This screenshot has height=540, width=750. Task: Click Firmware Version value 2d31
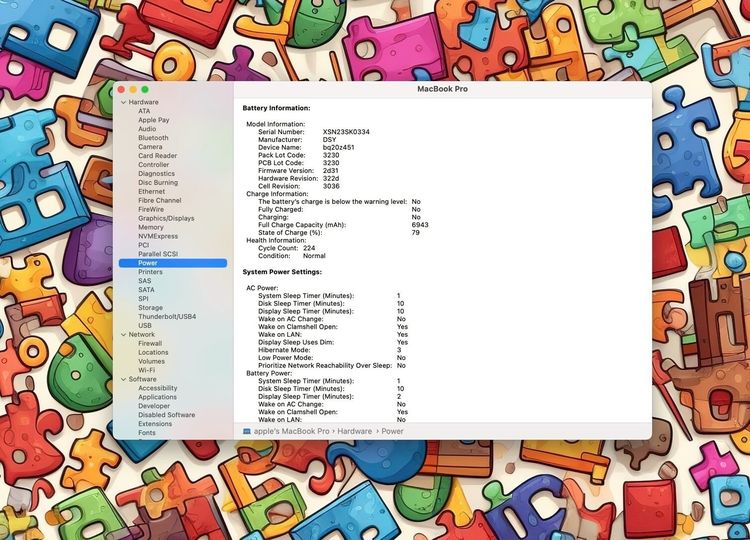point(330,170)
